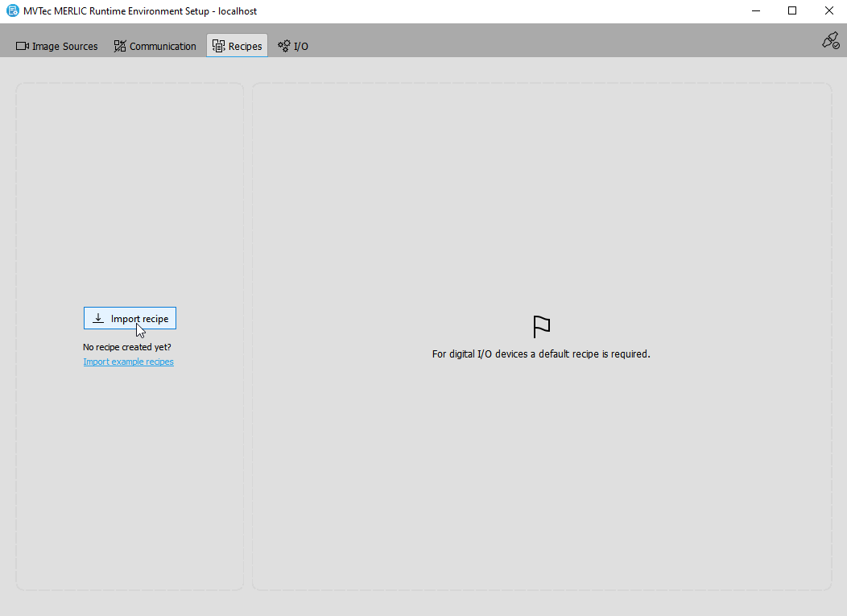Click the Communication tab's network icon

[x=120, y=46]
